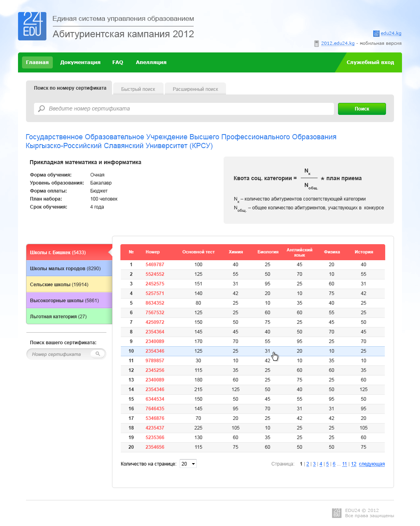The image size is (420, 526).
Task: Open the FAQ section
Action: pos(118,62)
